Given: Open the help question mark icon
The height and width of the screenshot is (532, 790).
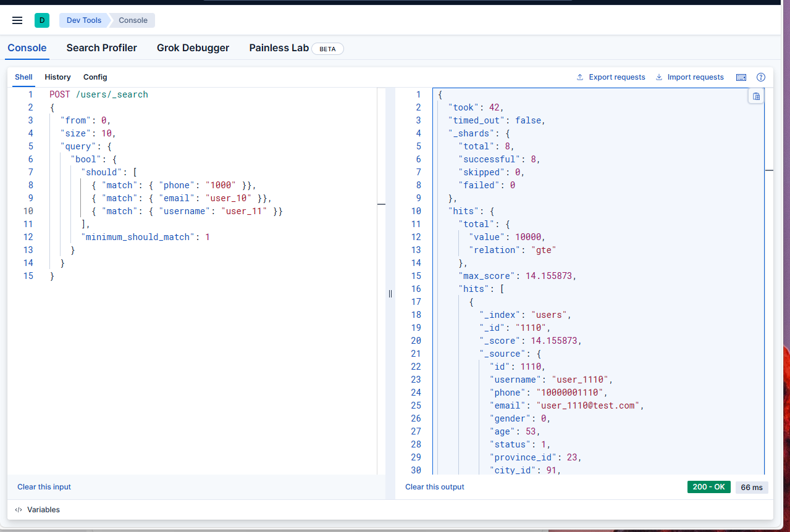Looking at the screenshot, I should [761, 77].
